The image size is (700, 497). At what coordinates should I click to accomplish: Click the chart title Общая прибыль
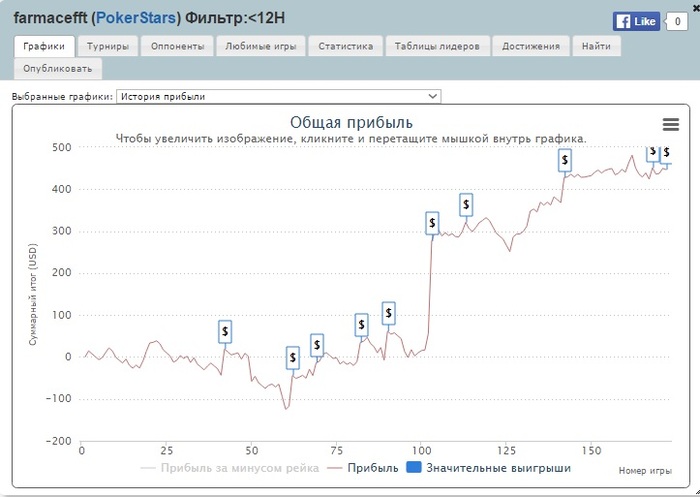(351, 122)
